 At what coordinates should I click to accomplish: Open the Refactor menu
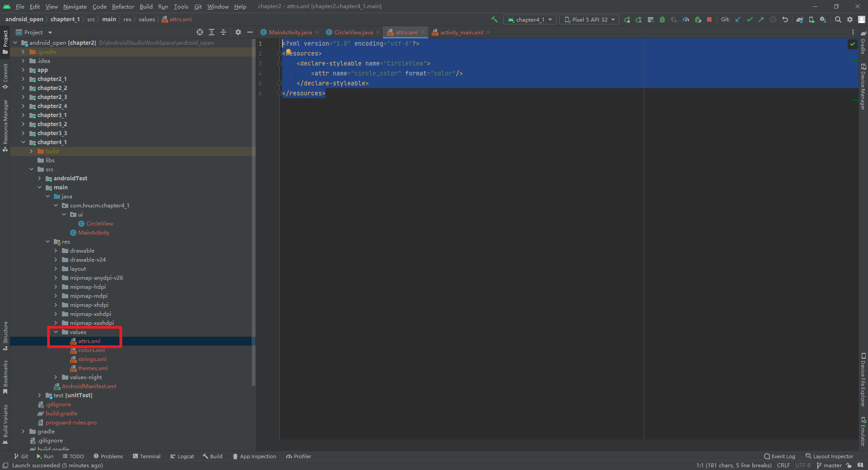(x=123, y=6)
